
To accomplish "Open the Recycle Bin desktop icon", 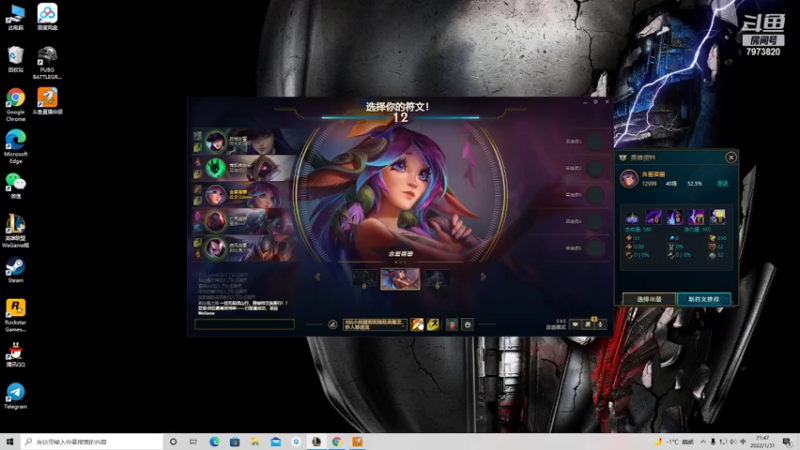I will pos(15,59).
